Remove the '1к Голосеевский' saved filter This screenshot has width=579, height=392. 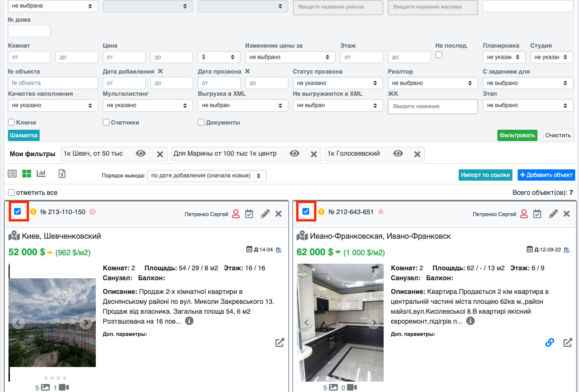pyautogui.click(x=417, y=154)
